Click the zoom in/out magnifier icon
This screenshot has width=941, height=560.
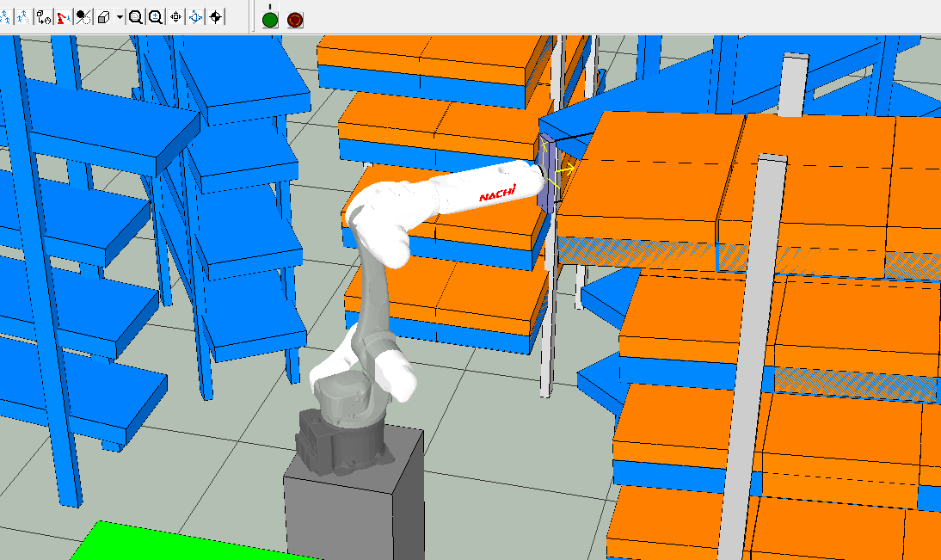[156, 17]
